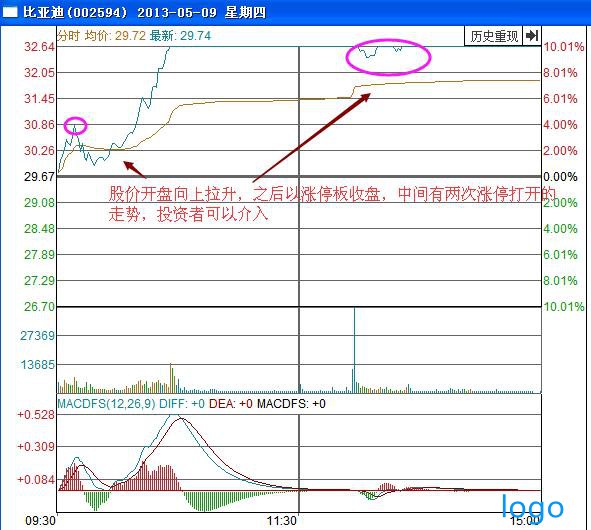Click the MACDFS: +0 value

click(291, 404)
